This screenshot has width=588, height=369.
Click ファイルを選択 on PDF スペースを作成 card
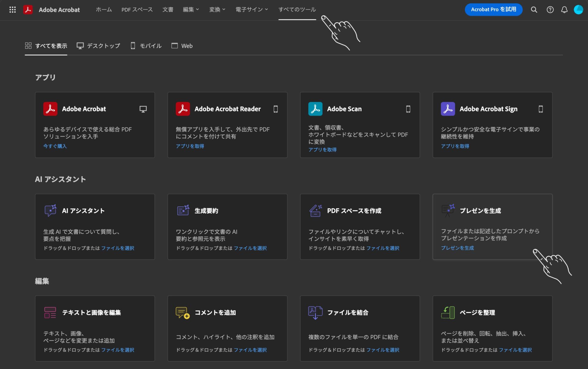pos(383,248)
